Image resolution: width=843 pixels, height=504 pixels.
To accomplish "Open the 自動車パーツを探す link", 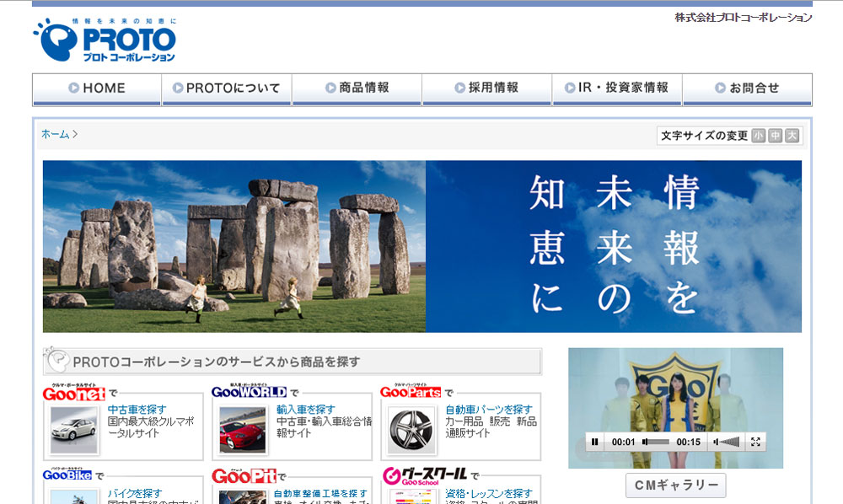I will (489, 410).
